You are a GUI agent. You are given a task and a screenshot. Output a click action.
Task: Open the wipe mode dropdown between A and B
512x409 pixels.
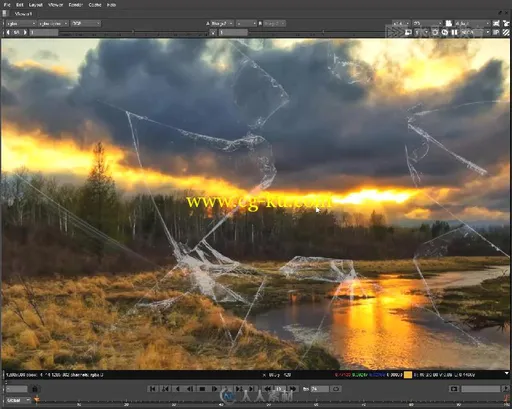pos(246,23)
